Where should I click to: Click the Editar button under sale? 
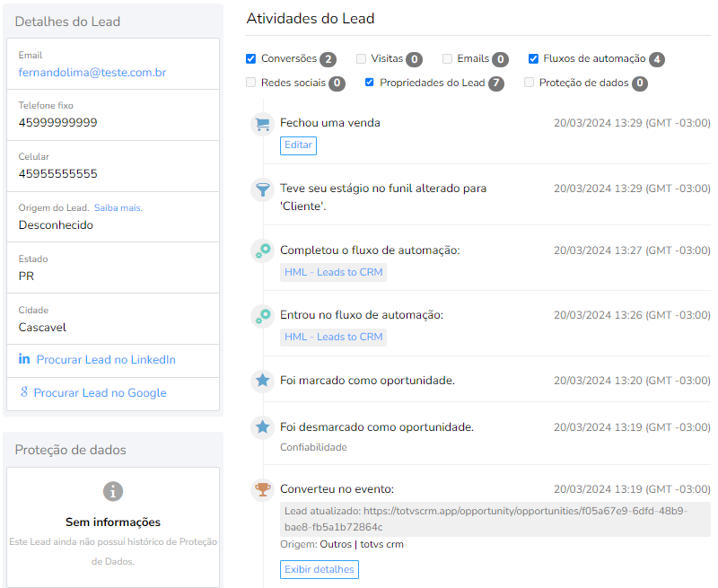pos(298,145)
